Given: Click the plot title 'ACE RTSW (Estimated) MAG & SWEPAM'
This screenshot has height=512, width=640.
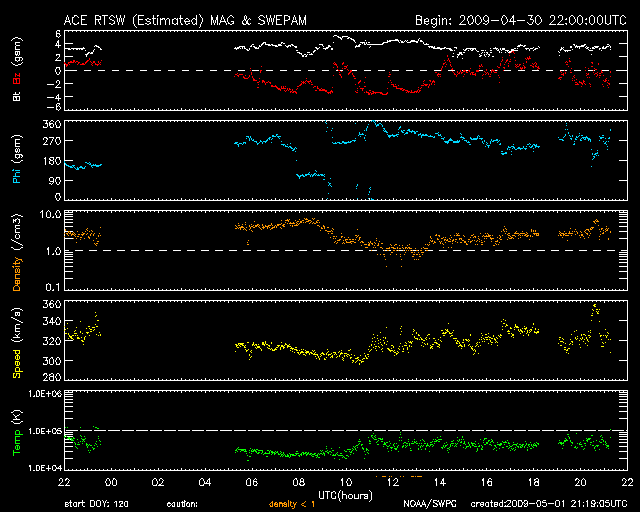Looking at the screenshot, I should point(185,20).
